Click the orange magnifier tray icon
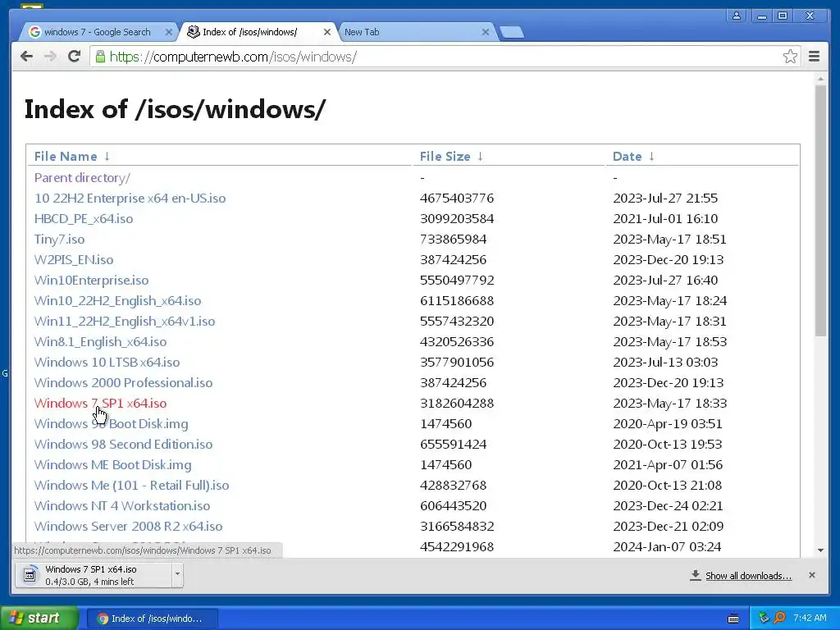Screen dimensions: 840x630 click(779, 619)
